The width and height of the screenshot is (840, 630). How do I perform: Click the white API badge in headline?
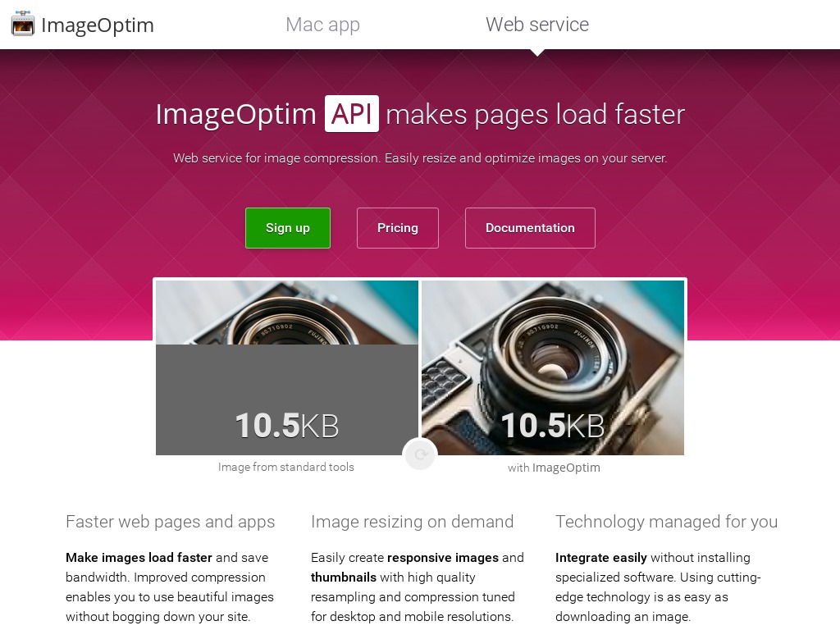[351, 113]
